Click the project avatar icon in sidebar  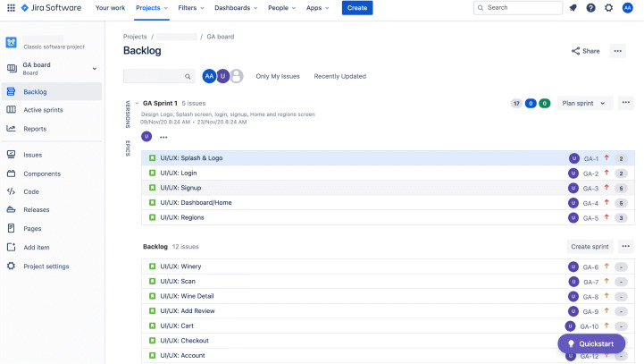click(x=11, y=42)
